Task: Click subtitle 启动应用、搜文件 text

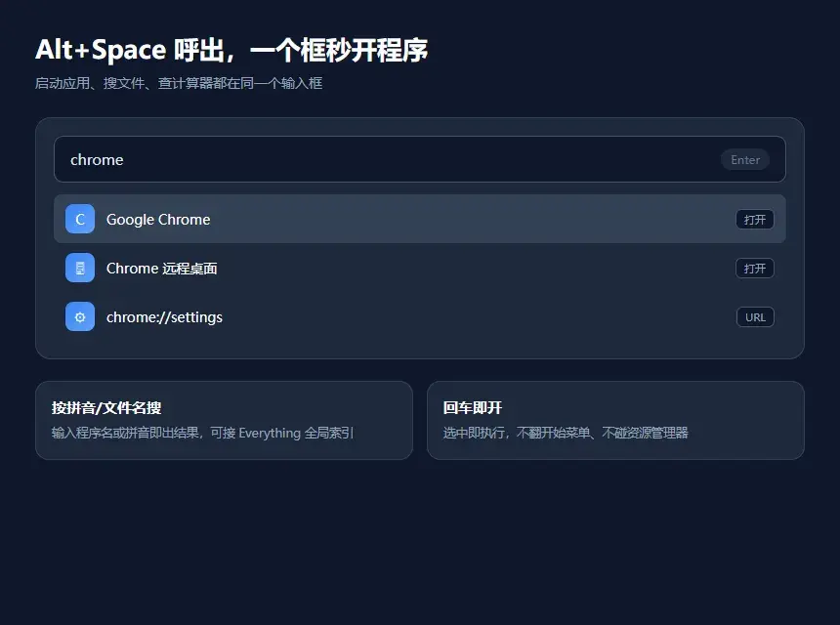Action: [179, 83]
